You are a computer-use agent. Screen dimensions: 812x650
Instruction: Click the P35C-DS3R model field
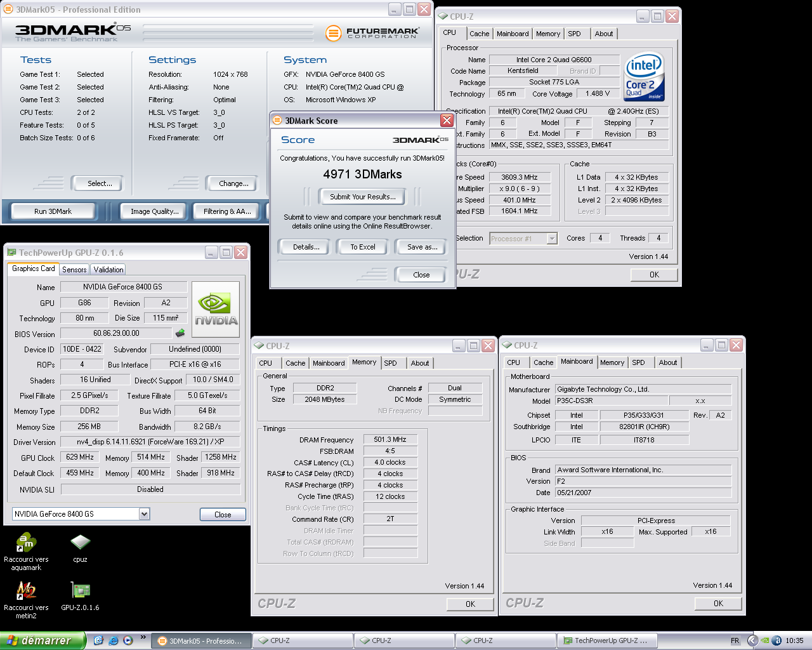click(x=611, y=401)
